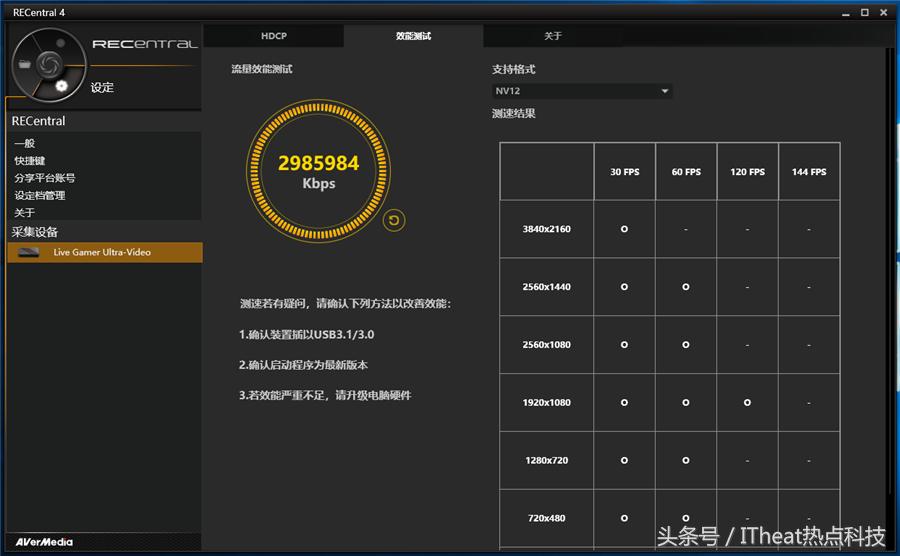This screenshot has width=900, height=556.
Task: Select the settings gear on the dial
Action: 61,86
